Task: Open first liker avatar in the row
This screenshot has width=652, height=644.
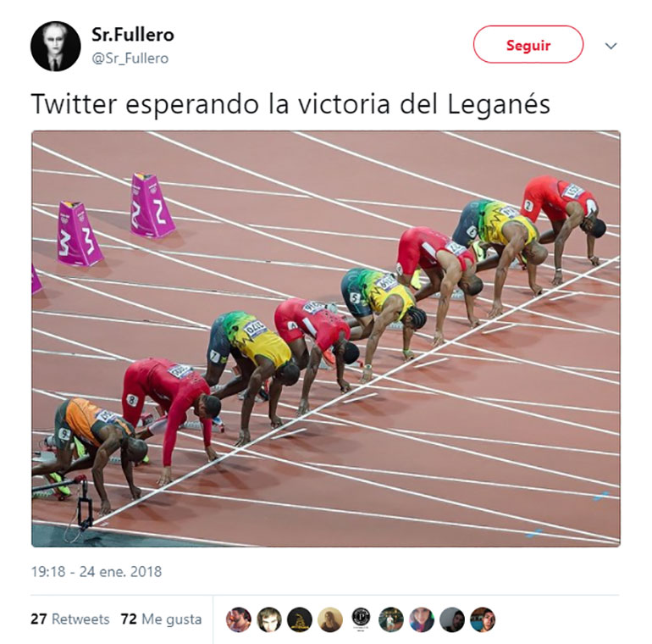Action: (239, 619)
